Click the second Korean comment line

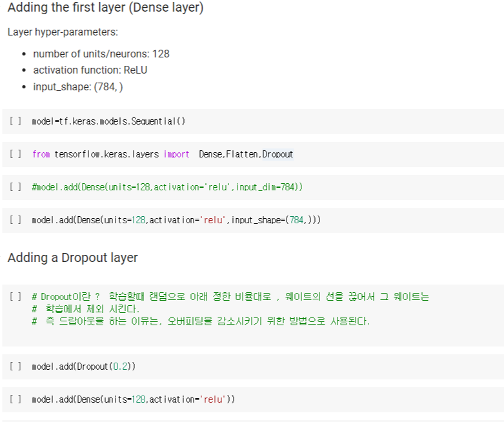pyautogui.click(x=85, y=309)
